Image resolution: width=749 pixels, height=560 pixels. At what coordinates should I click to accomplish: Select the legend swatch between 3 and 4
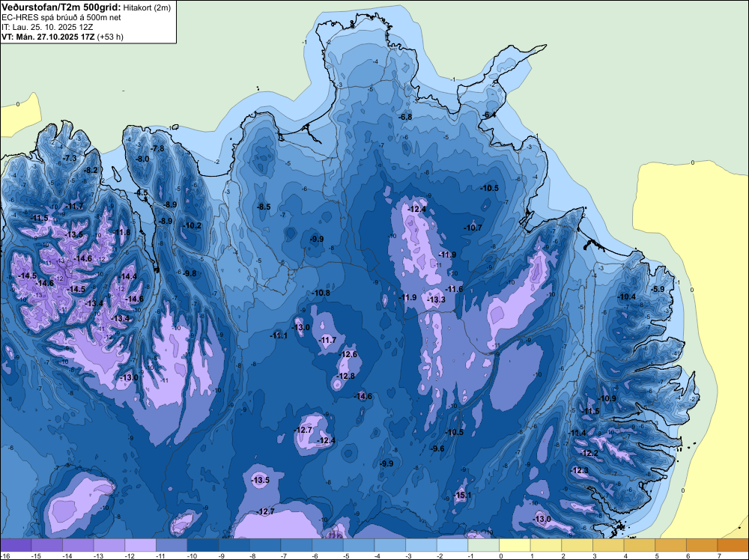pos(608,545)
